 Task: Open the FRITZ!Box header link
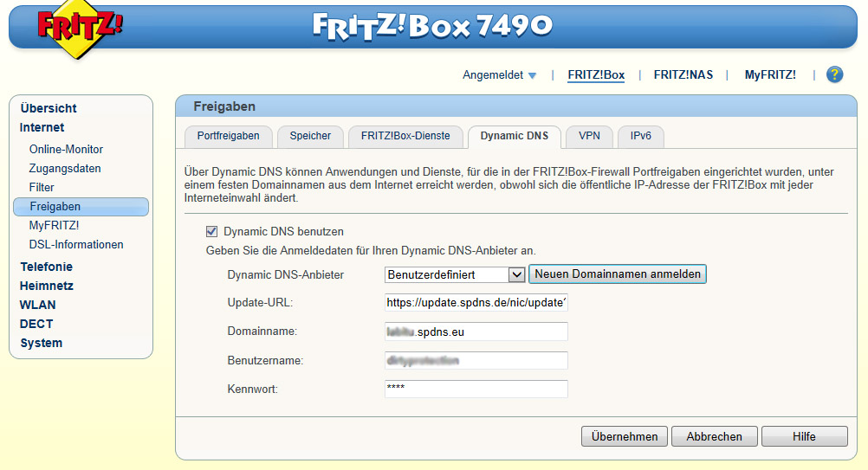point(596,75)
